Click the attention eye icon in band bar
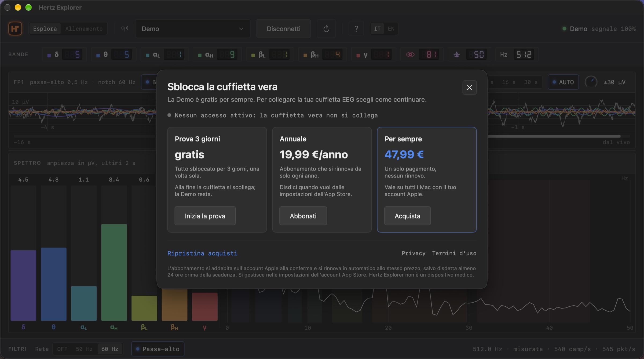The width and height of the screenshot is (644, 359). (x=410, y=55)
